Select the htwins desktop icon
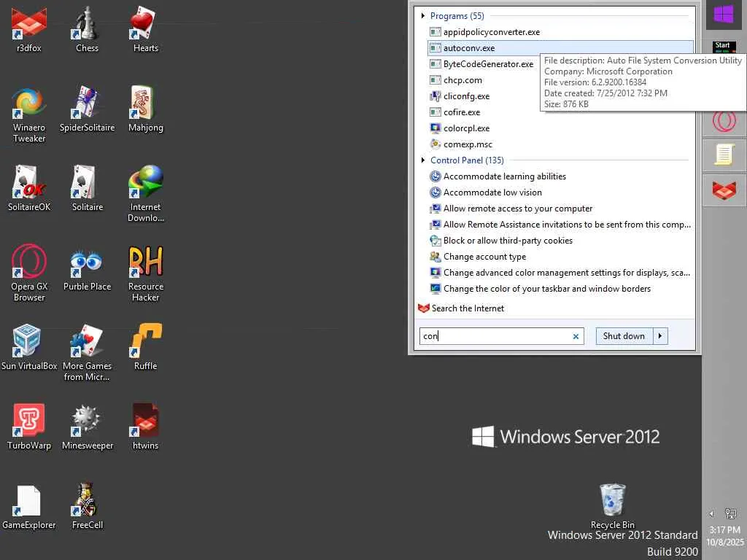Screen dimensions: 747x560 pyautogui.click(x=145, y=427)
